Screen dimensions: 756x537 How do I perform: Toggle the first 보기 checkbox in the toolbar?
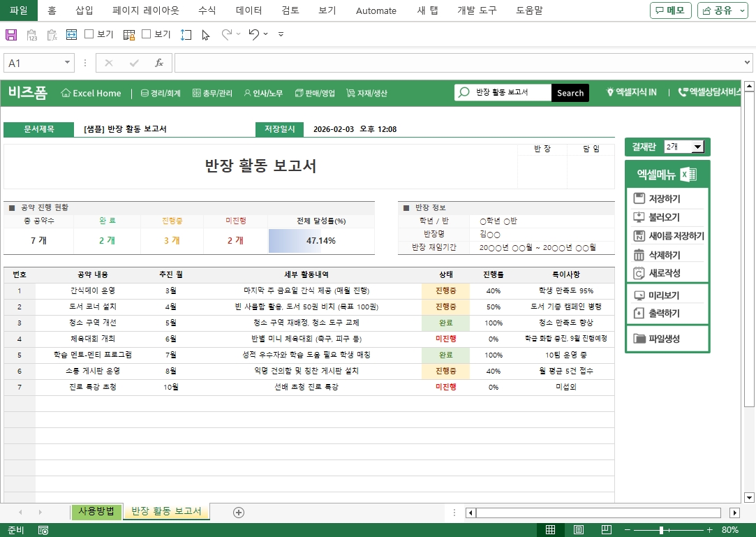pos(89,34)
